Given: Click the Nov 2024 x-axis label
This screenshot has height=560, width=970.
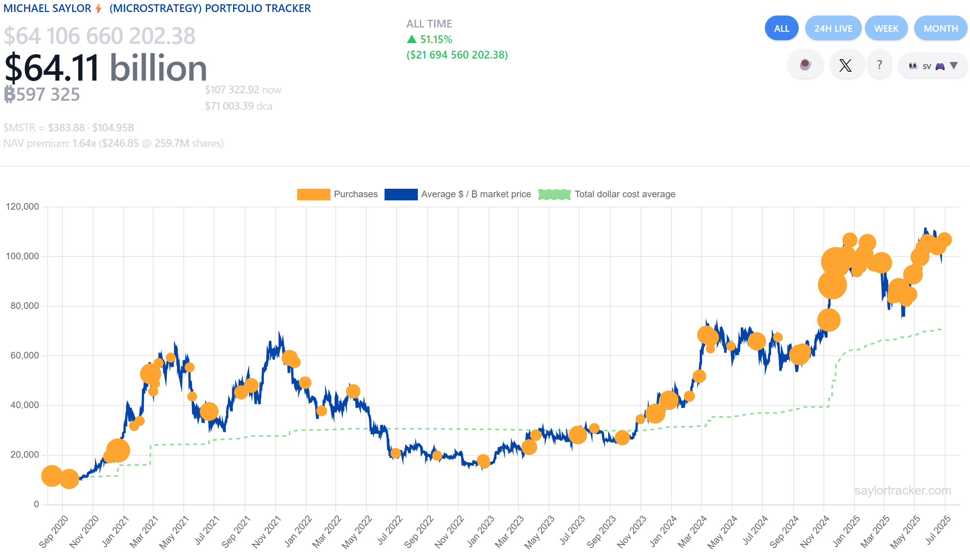Looking at the screenshot, I should click(815, 531).
